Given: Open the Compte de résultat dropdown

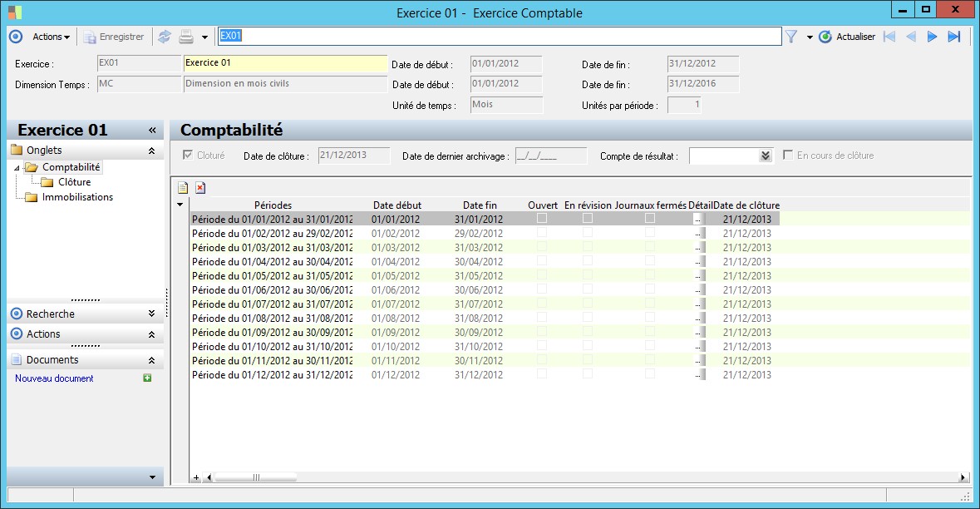Looking at the screenshot, I should click(x=766, y=156).
